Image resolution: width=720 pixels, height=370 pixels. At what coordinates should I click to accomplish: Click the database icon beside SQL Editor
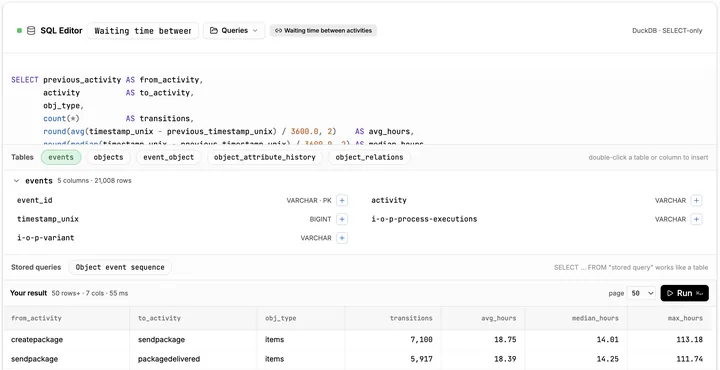[x=31, y=31]
